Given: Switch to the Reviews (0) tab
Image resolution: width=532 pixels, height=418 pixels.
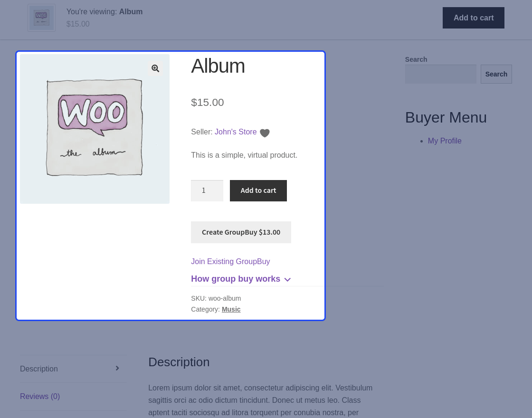Looking at the screenshot, I should click(40, 396).
